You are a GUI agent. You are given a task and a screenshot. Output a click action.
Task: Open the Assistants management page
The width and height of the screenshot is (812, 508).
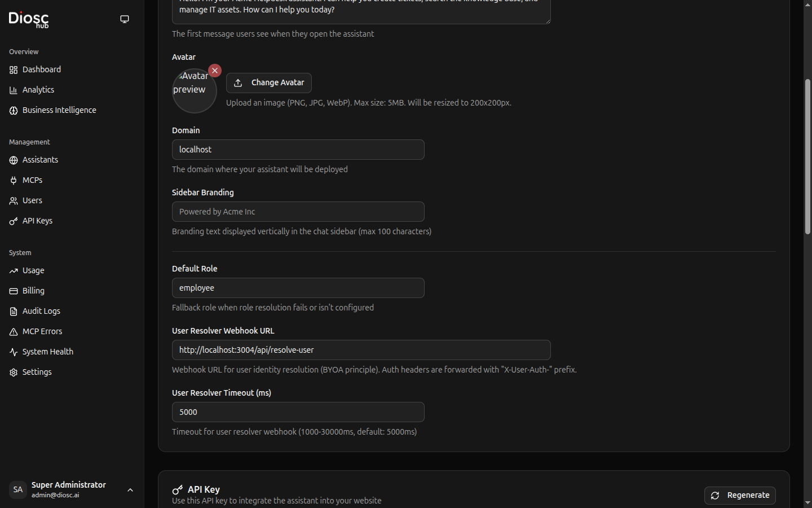(40, 160)
